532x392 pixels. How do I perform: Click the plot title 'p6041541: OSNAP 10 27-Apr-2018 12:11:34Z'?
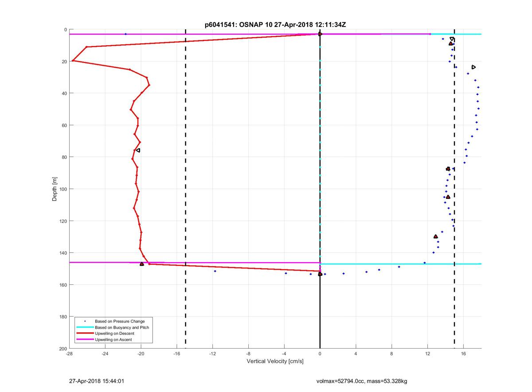click(x=275, y=25)
